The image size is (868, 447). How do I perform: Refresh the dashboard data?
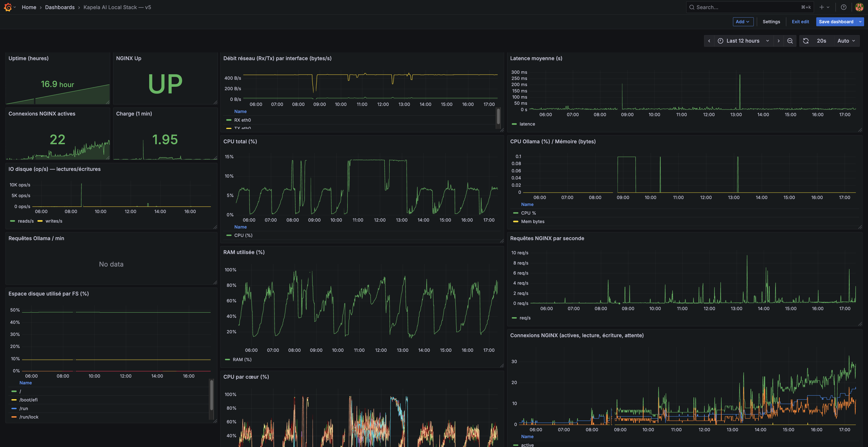806,41
